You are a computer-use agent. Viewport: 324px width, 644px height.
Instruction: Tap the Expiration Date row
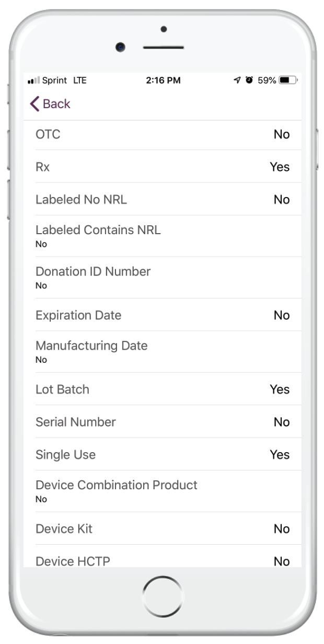pos(162,315)
